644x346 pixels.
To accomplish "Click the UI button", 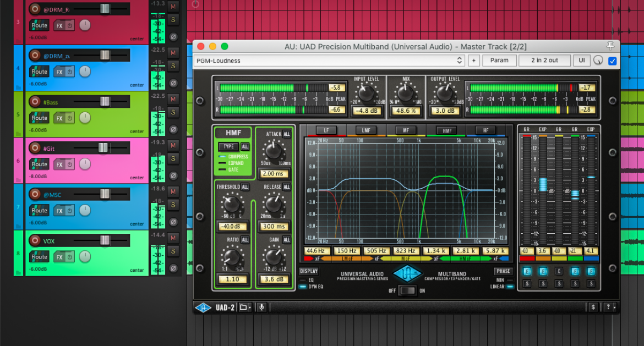I will (x=582, y=61).
